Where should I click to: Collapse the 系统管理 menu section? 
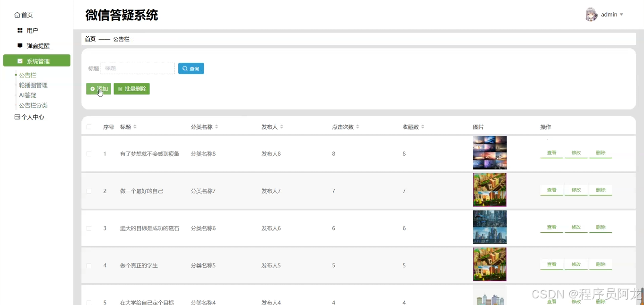[x=37, y=60]
